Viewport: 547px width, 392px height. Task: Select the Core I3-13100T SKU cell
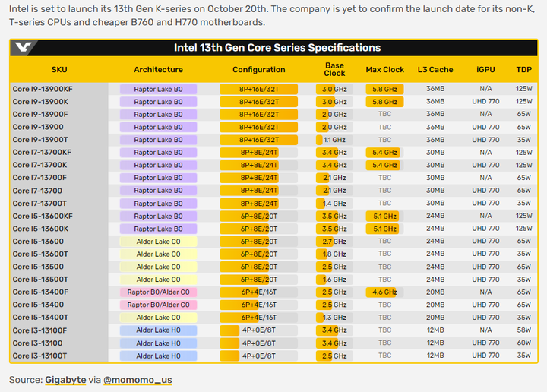tap(59, 356)
